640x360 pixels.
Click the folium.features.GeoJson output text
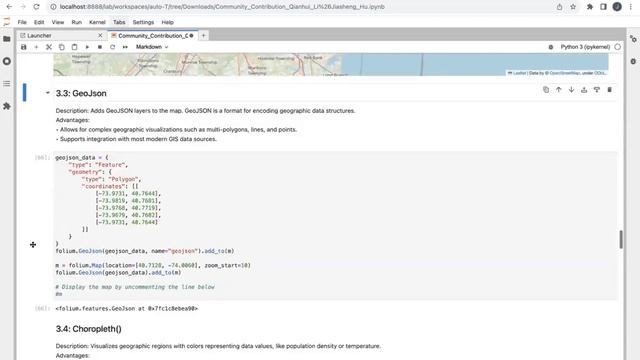pyautogui.click(x=127, y=309)
